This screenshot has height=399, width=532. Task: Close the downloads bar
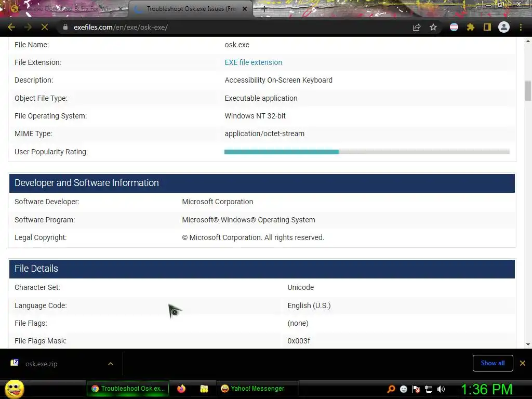523,363
